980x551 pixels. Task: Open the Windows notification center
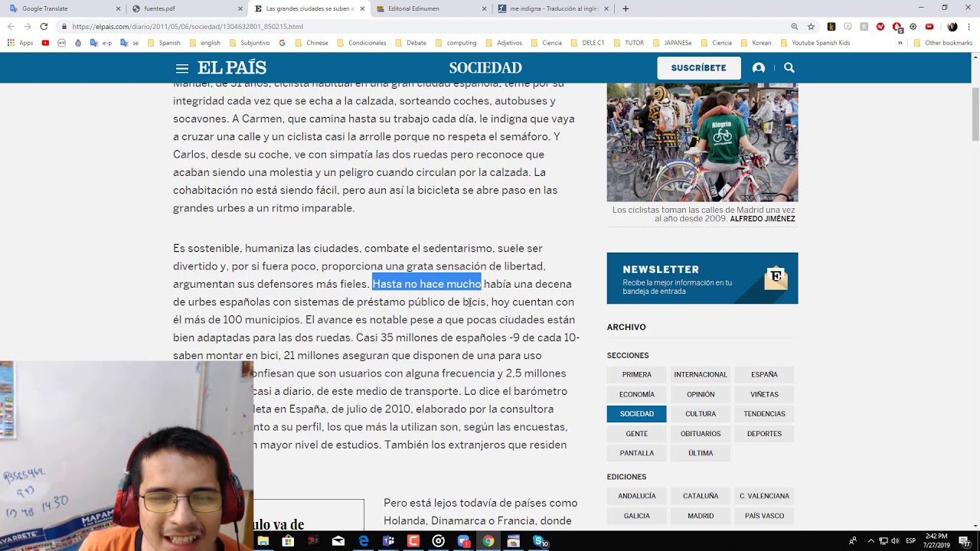click(964, 541)
